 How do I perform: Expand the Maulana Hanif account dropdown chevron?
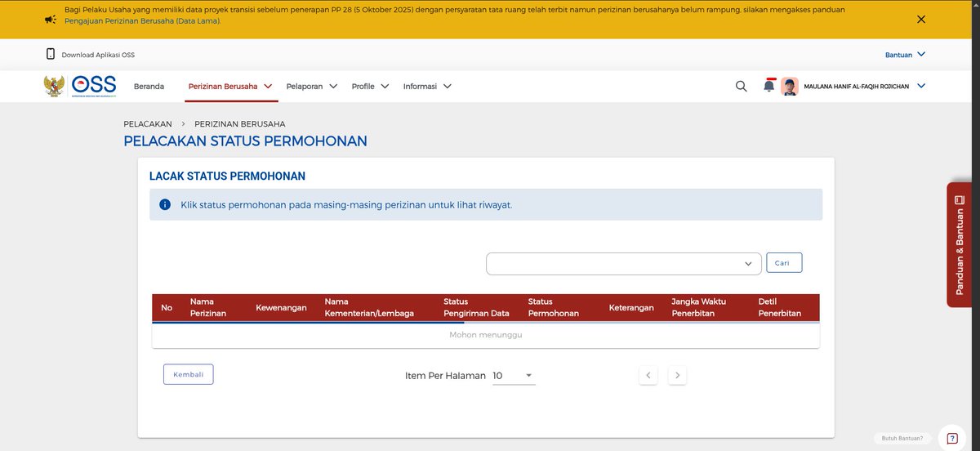coord(921,86)
